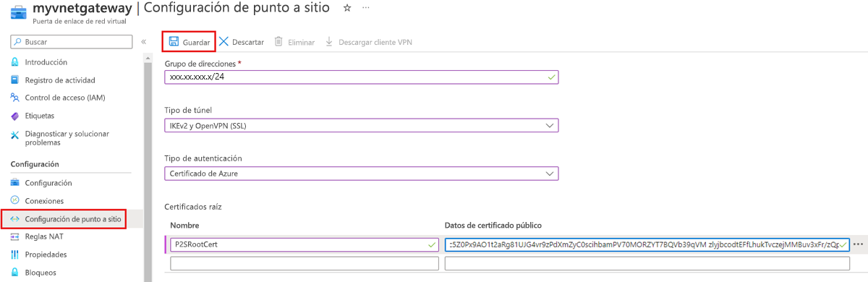Click the Configuración section header text
The image size is (868, 282).
pos(35,164)
